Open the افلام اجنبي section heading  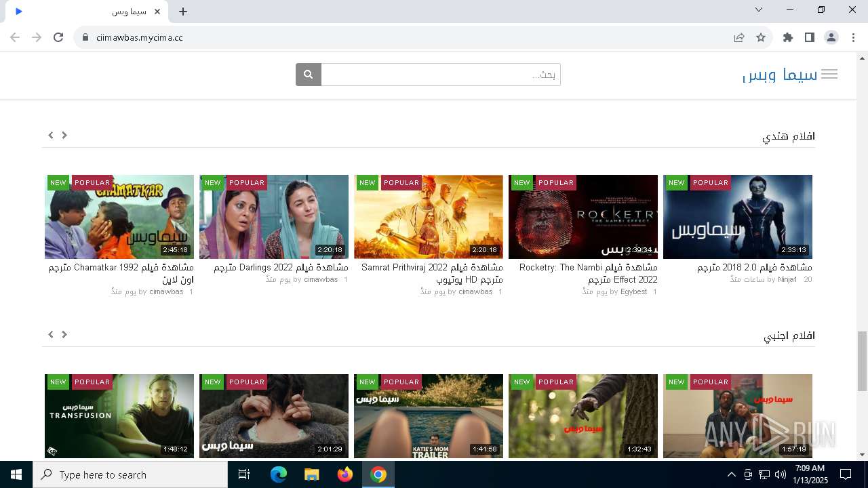[789, 335]
